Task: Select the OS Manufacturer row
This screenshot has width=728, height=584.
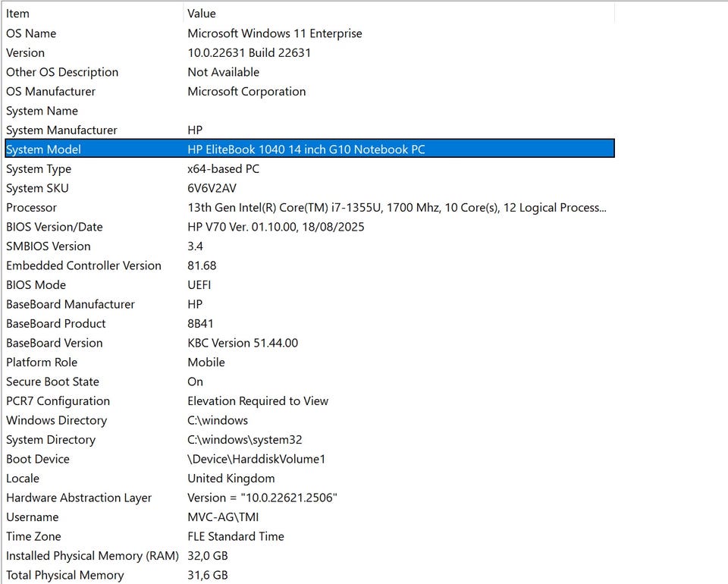Action: coord(309,92)
